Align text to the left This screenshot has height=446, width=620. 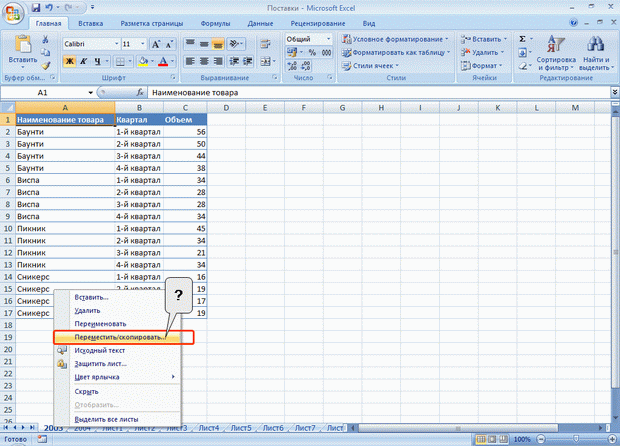(x=190, y=61)
